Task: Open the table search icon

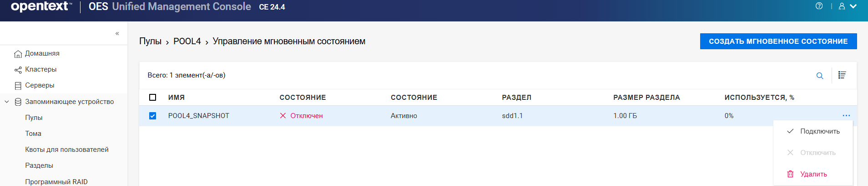Action: [x=820, y=76]
